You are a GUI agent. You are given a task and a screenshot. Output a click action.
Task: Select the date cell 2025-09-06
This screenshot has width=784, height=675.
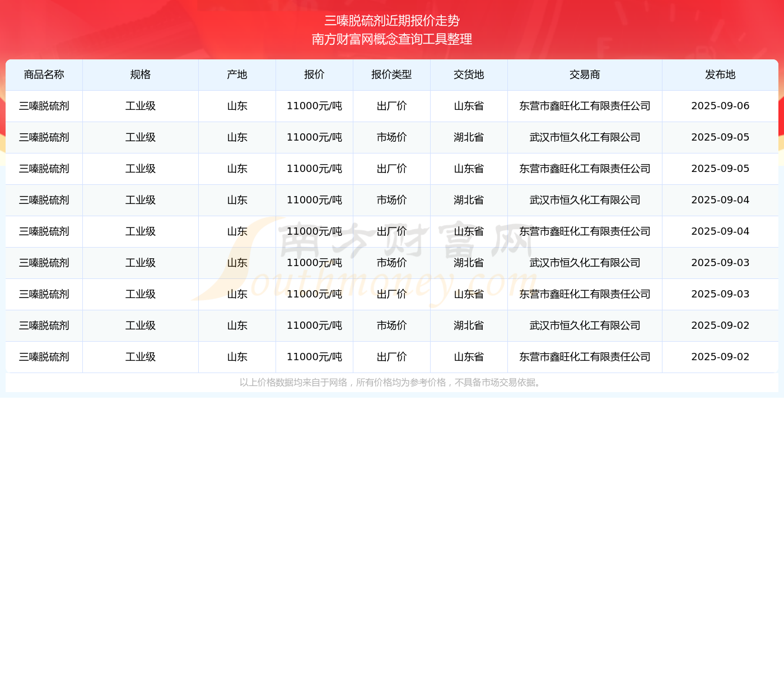pos(721,106)
